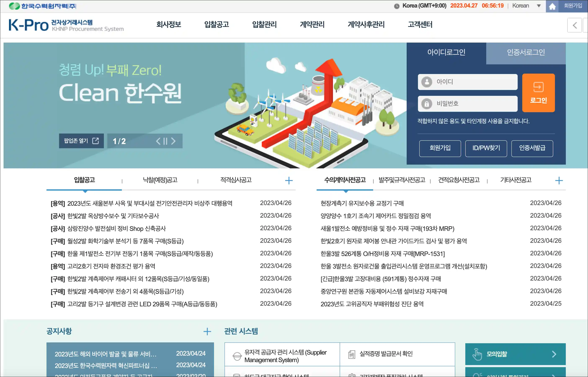
Task: Open the 입찰관리 menu
Action: [264, 25]
